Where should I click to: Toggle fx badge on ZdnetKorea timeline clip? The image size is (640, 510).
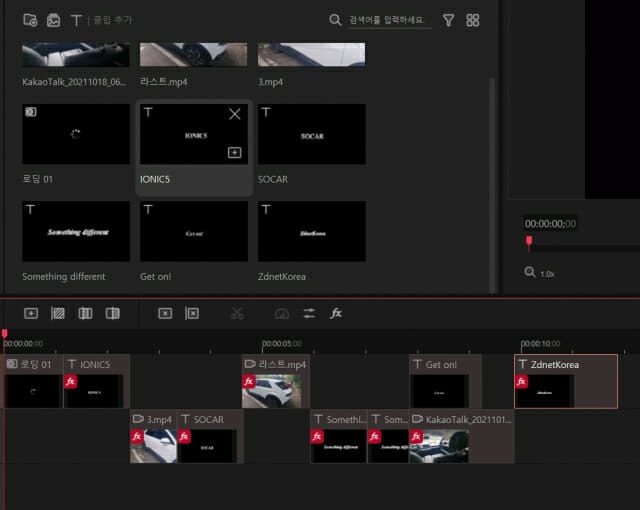click(522, 381)
